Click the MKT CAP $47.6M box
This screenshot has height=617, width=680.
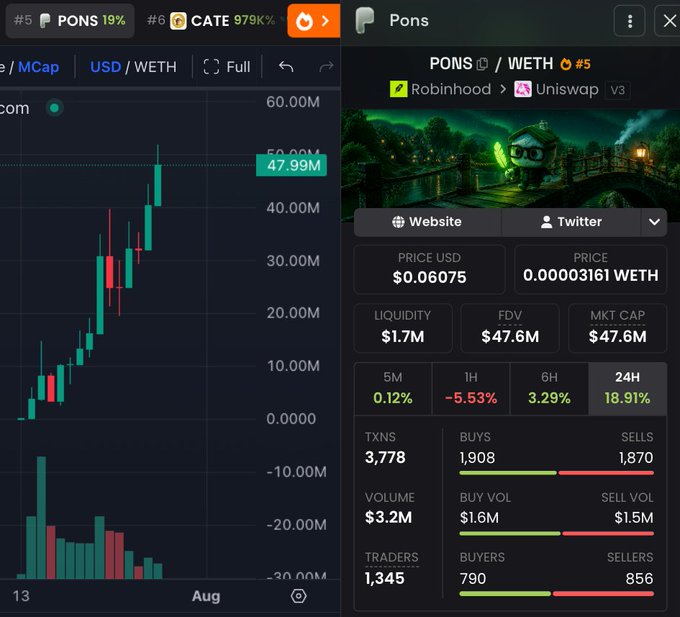[x=618, y=328]
